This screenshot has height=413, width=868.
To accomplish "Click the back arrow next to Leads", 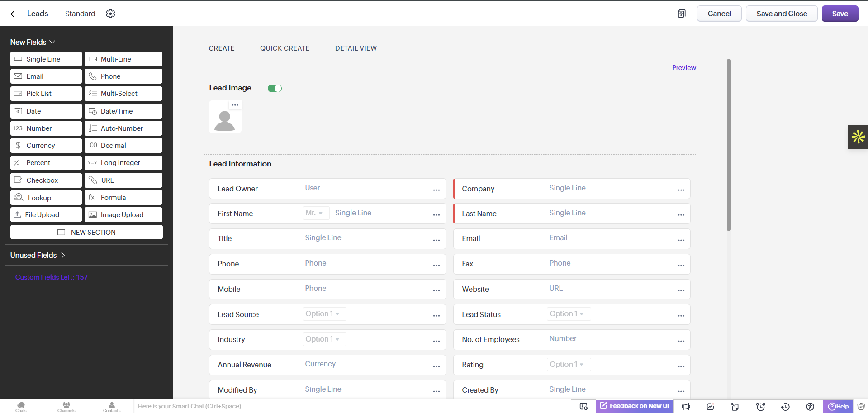I will pyautogui.click(x=14, y=14).
